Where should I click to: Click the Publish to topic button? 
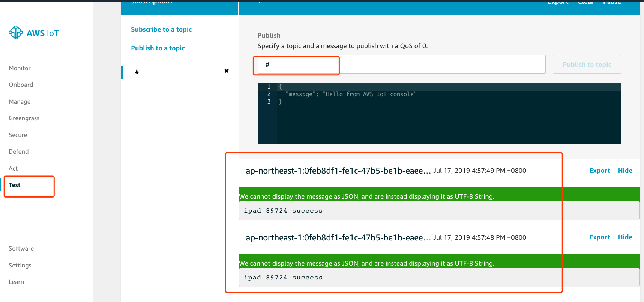[587, 65]
